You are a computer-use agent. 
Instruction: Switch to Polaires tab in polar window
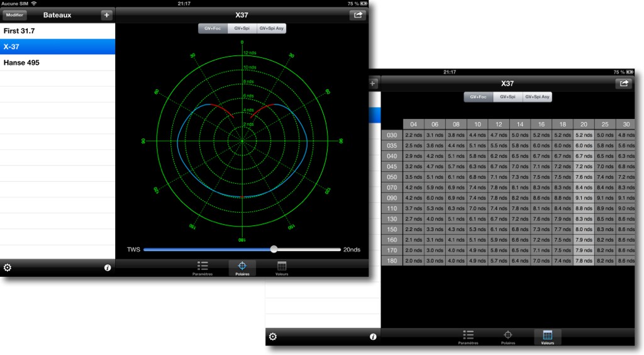pos(242,268)
